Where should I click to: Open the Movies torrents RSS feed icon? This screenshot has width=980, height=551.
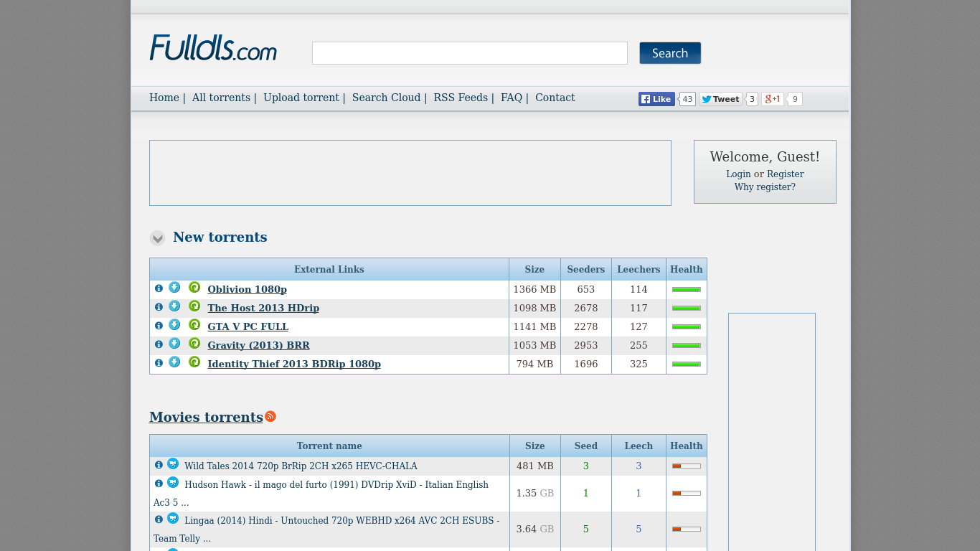click(x=270, y=416)
